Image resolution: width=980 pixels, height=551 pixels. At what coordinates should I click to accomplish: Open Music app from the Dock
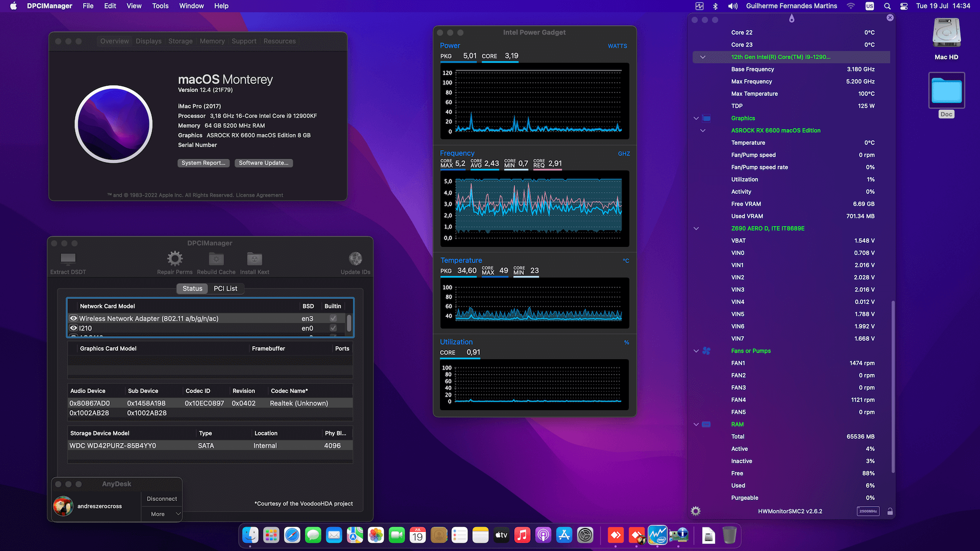tap(522, 535)
